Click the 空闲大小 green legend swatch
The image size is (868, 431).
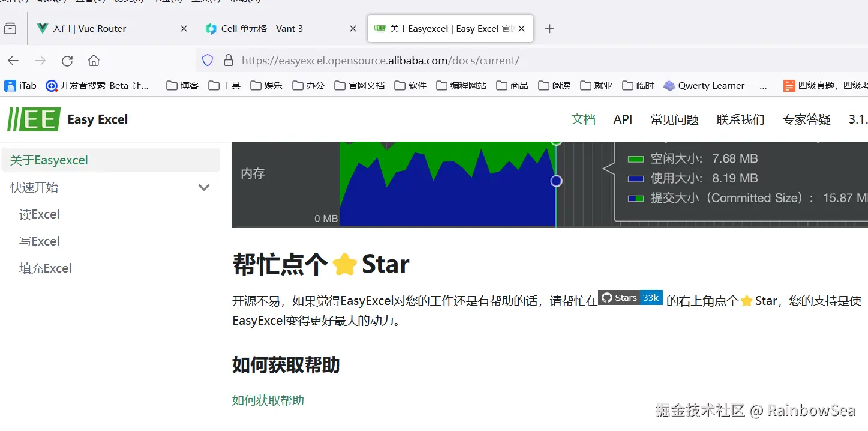tap(636, 159)
